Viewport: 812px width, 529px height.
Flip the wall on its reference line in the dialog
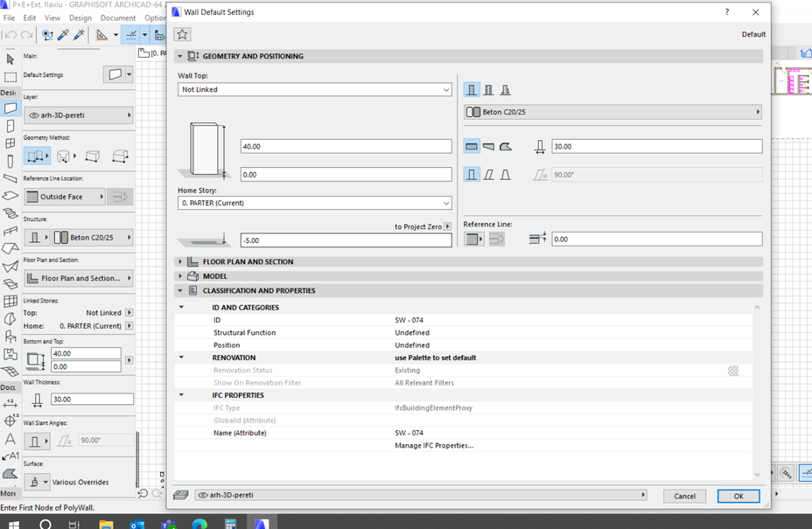[497, 239]
